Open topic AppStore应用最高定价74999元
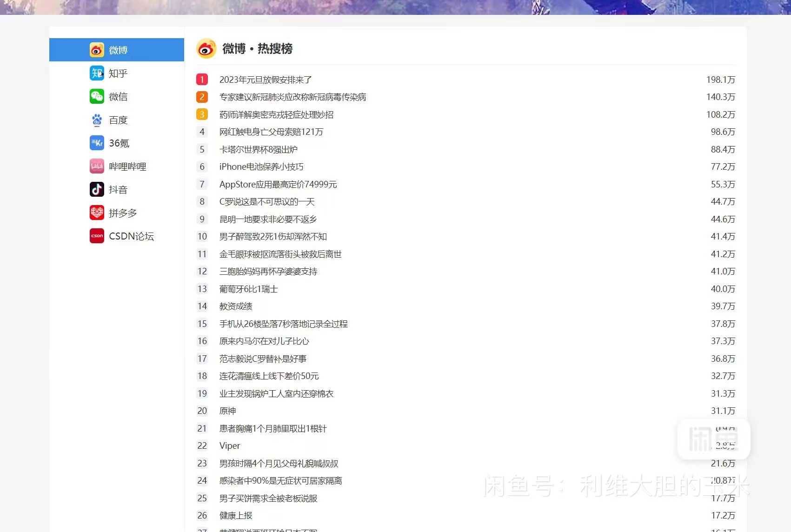Viewport: 791px width, 532px height. tap(278, 184)
